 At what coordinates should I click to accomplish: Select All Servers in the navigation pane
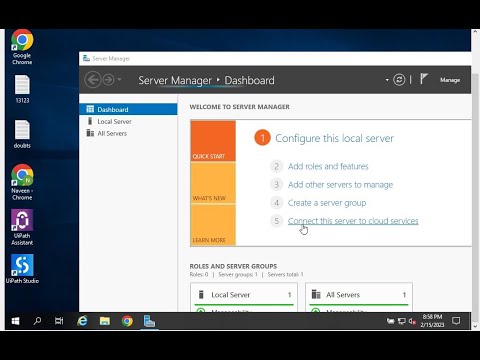click(128, 133)
